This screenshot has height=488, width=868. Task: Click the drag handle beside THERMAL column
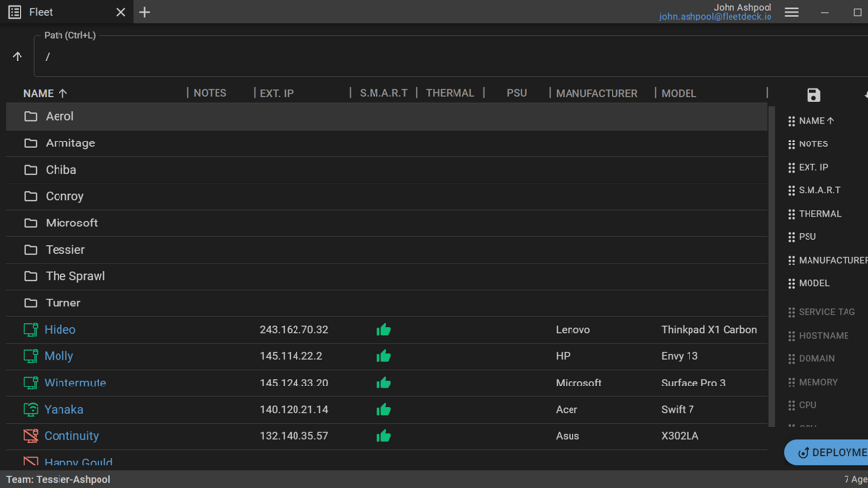click(x=791, y=214)
